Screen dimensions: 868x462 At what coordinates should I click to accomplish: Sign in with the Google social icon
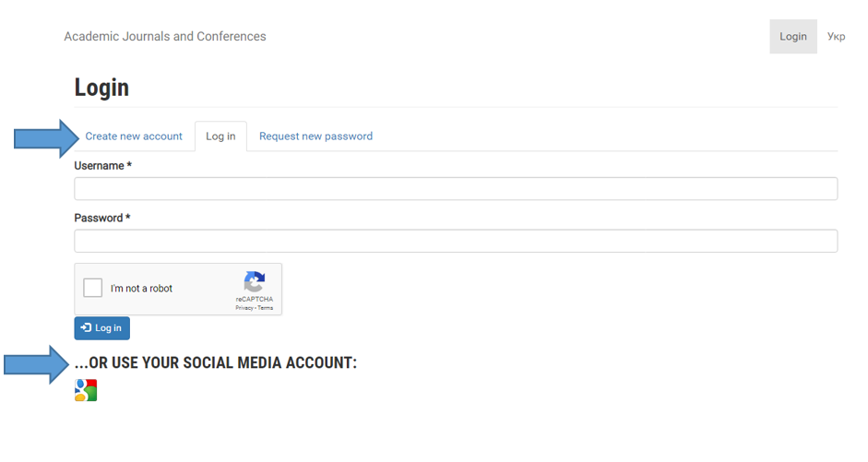tap(86, 390)
